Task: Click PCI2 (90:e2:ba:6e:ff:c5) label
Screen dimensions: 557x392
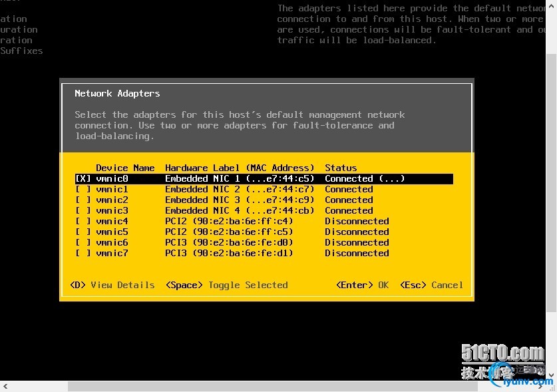Action: point(229,232)
